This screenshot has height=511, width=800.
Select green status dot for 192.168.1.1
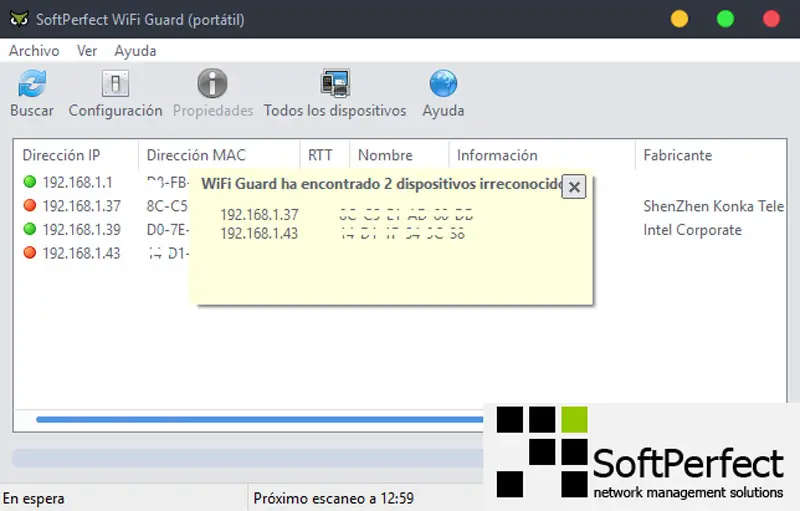30,182
